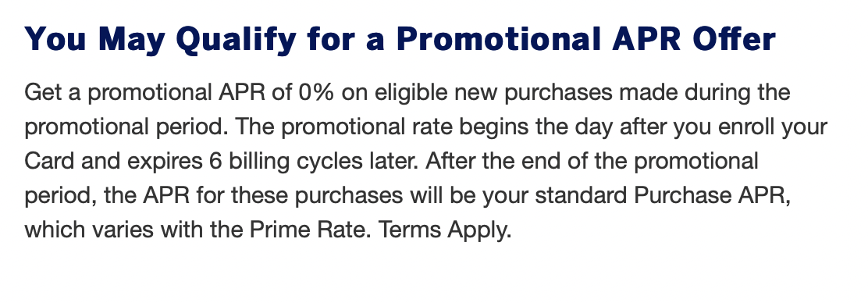Click 'APR Offer' in the heading
Screen dimensions: 868x303
coord(693,39)
